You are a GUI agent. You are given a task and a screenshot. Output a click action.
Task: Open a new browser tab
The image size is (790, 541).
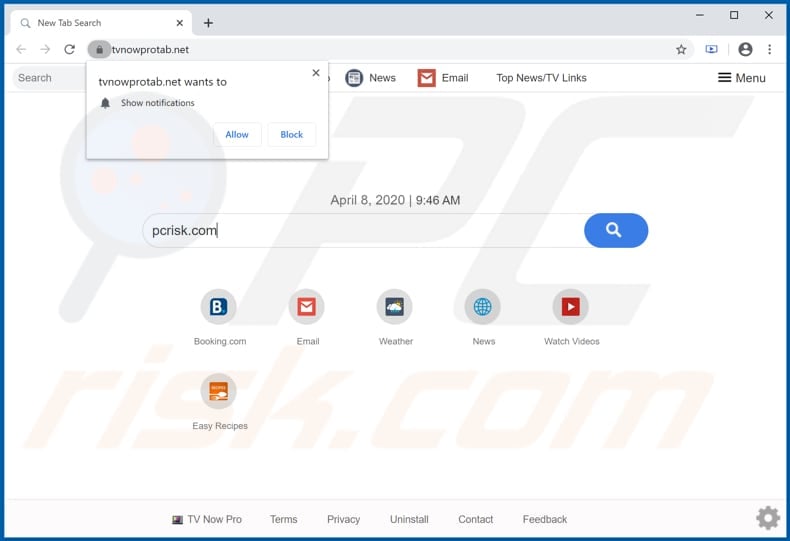pos(208,23)
